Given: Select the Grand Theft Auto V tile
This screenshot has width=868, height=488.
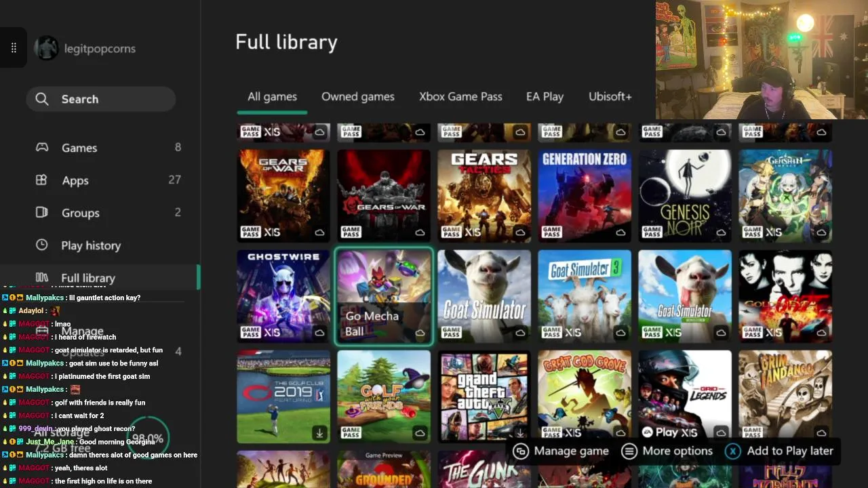Looking at the screenshot, I should pos(484,396).
